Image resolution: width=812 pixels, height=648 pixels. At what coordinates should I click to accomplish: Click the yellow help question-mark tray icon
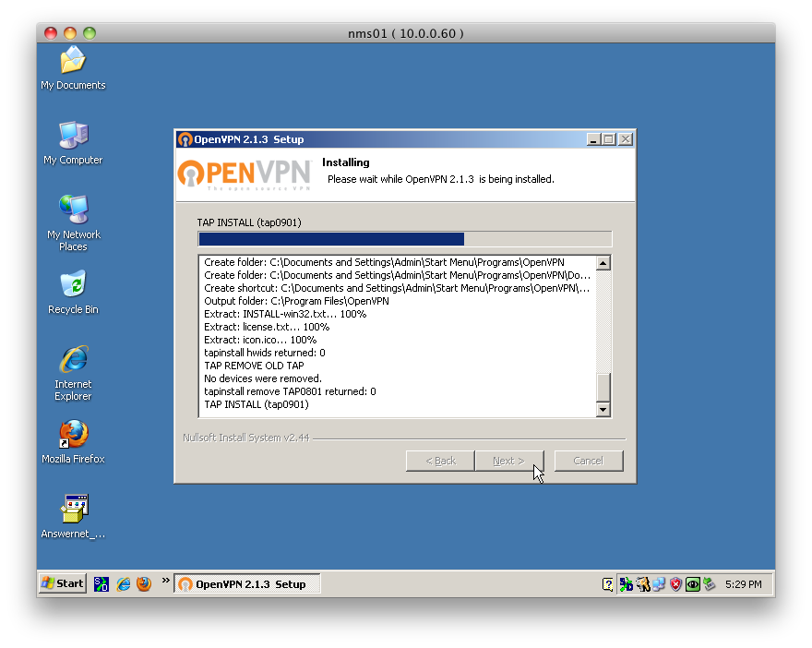tap(607, 585)
